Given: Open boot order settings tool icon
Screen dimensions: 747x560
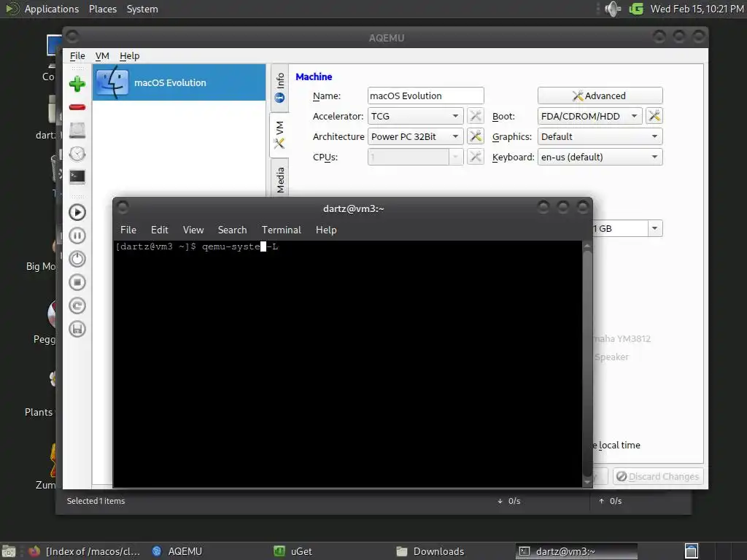Looking at the screenshot, I should pos(654,116).
